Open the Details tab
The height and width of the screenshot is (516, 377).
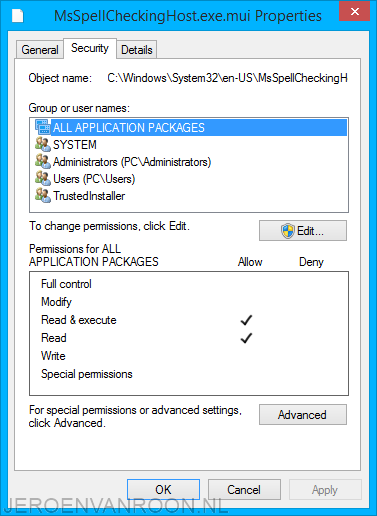pyautogui.click(x=137, y=50)
